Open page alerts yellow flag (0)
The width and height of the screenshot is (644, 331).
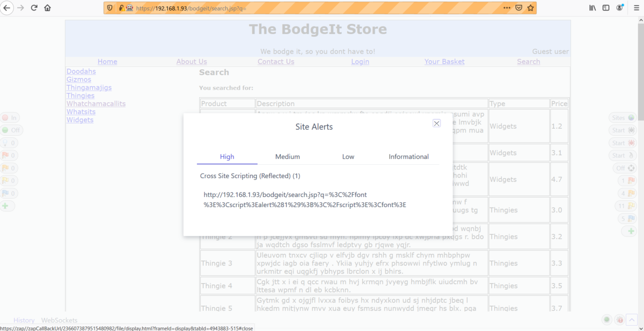tap(9, 180)
